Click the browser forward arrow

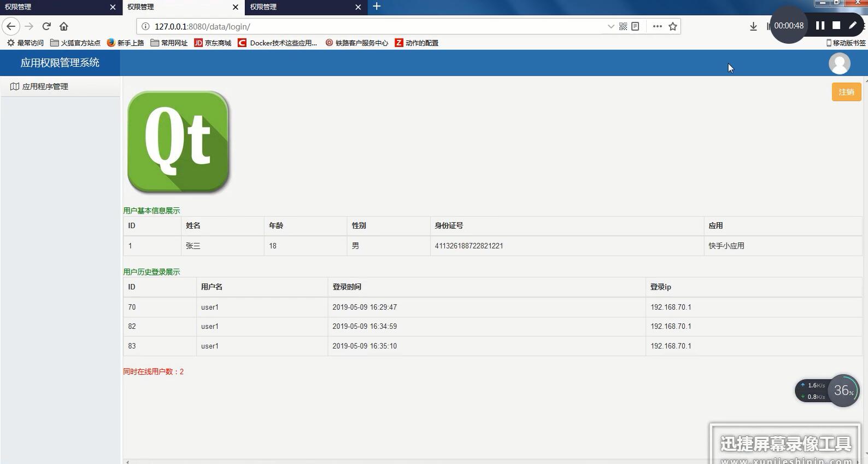[x=29, y=26]
